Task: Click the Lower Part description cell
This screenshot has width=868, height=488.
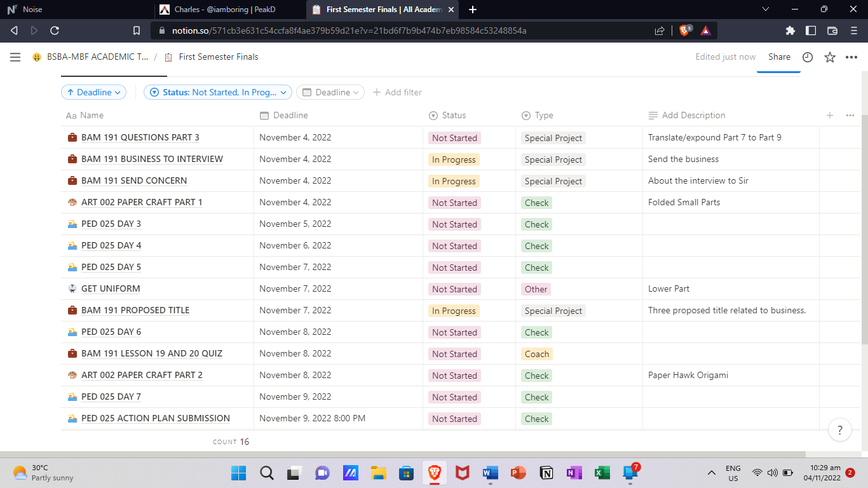Action: pos(731,289)
